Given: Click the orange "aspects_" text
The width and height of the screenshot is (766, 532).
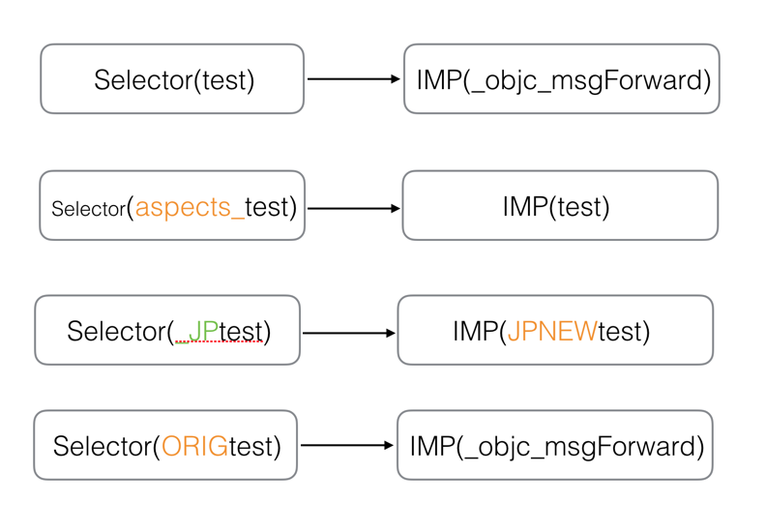Looking at the screenshot, I should 190,207.
